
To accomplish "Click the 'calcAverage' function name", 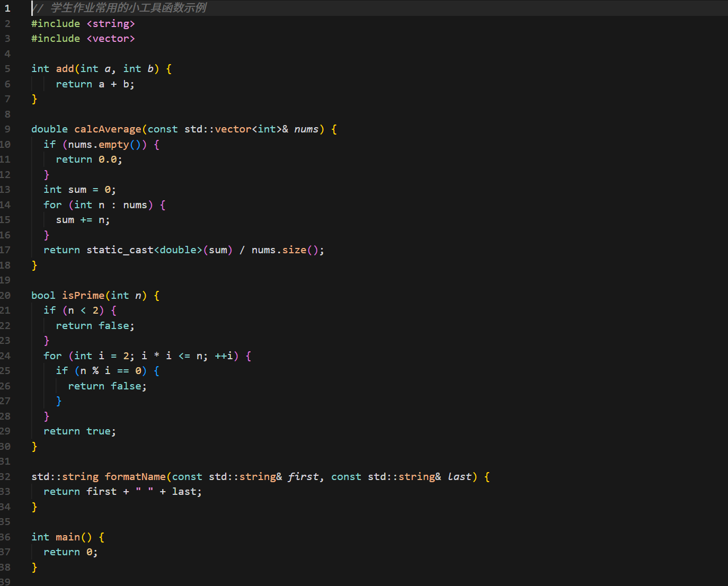I will 108,129.
